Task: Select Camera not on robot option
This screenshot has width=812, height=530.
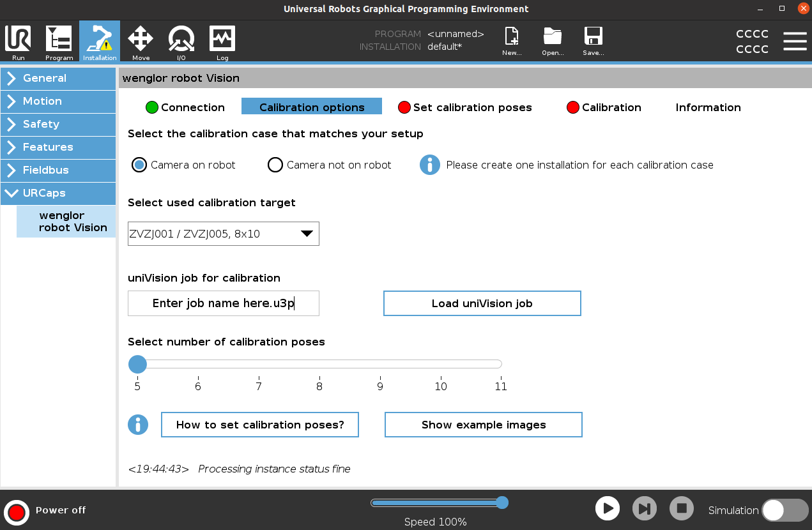Action: click(x=275, y=165)
